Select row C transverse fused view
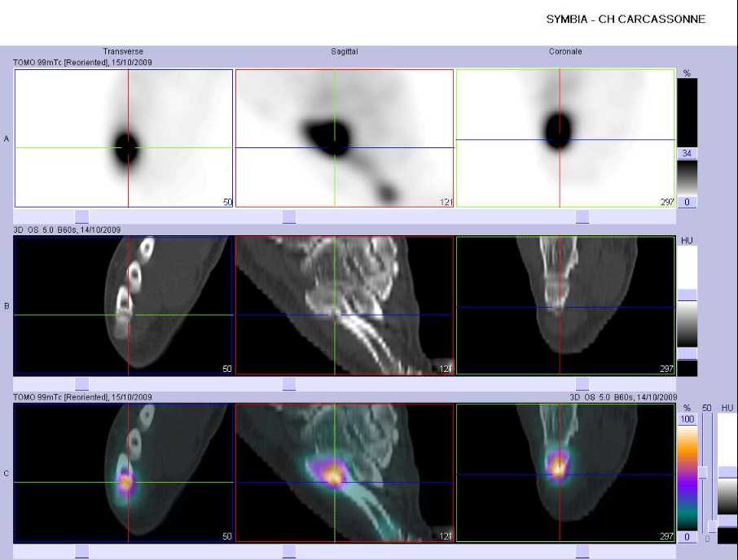This screenshot has height=560, width=738. click(123, 473)
